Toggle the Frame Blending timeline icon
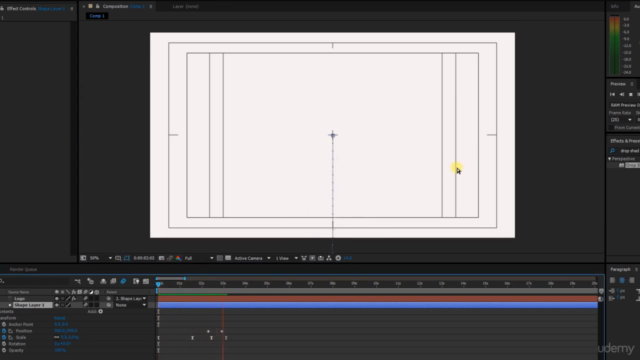Viewport: 640px width, 360px height. [x=113, y=281]
